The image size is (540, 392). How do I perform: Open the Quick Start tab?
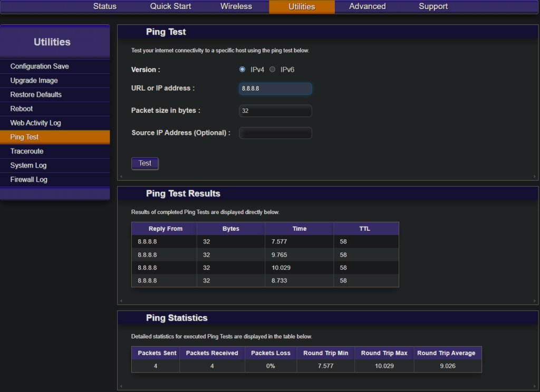pos(170,6)
